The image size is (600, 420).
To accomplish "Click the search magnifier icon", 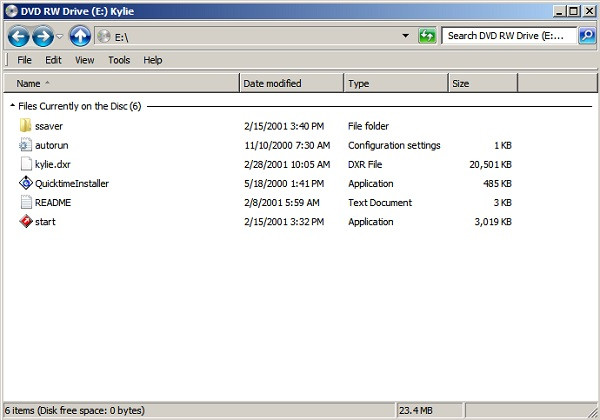I will tap(586, 36).
